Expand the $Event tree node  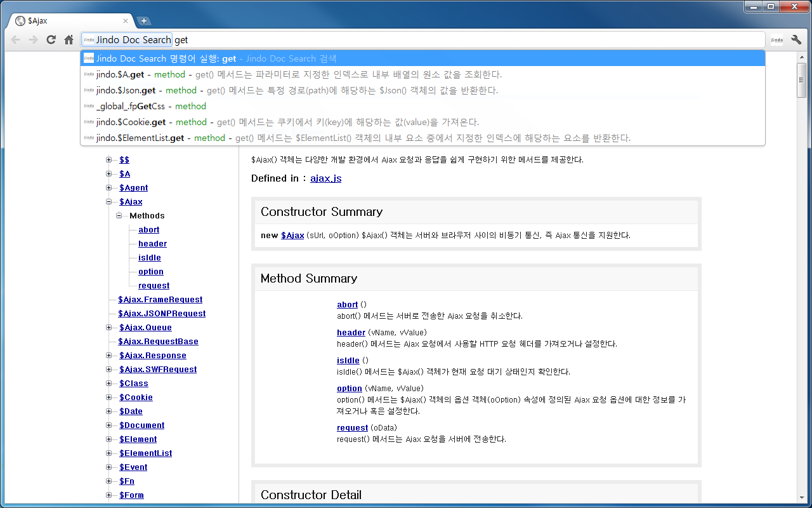108,467
